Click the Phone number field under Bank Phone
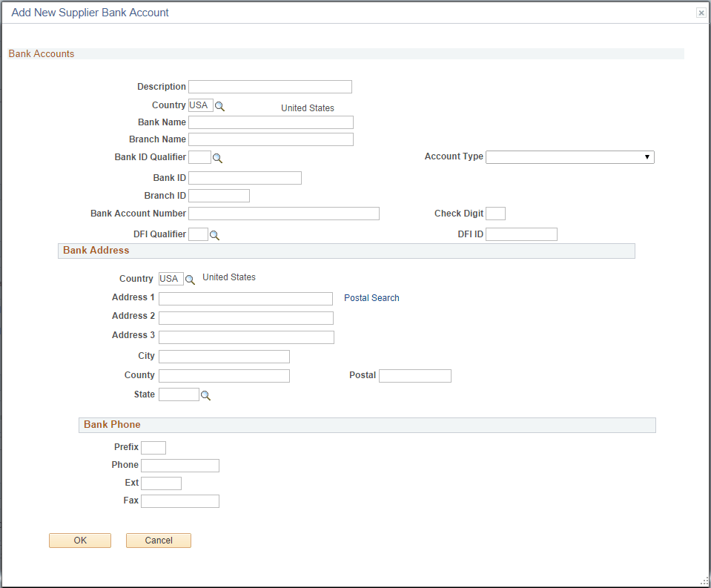Viewport: 711px width, 588px height. 179,465
